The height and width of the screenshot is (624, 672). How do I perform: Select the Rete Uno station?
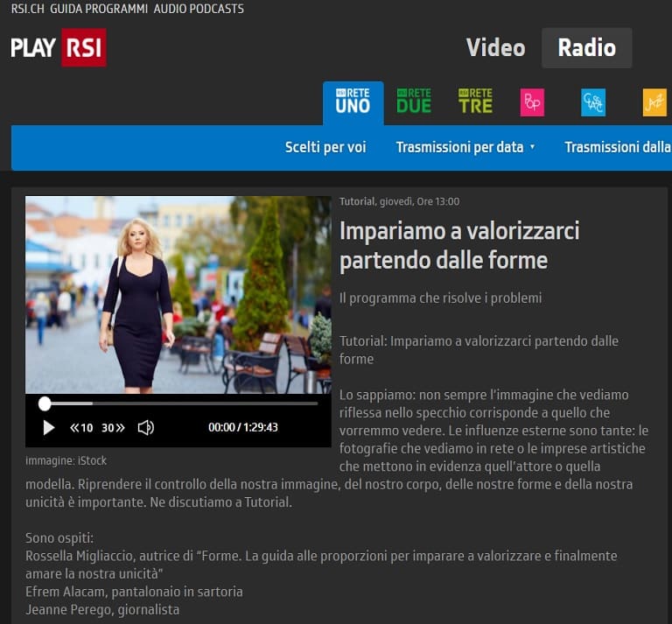[353, 102]
